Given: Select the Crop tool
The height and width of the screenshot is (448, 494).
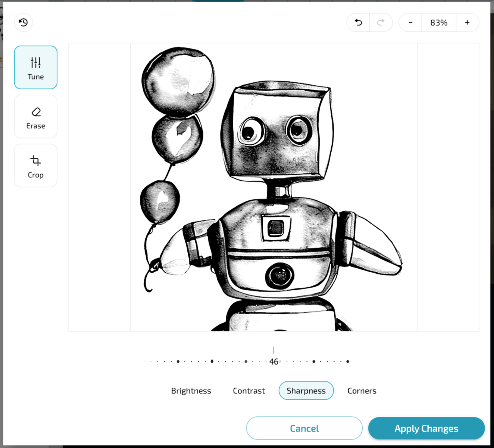Looking at the screenshot, I should click(x=35, y=166).
